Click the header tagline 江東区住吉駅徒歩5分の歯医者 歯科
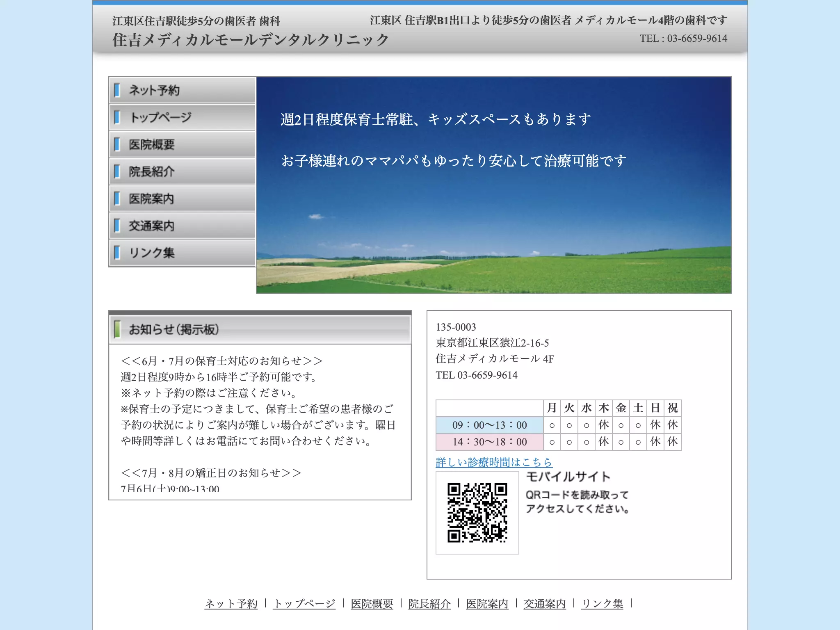This screenshot has width=840, height=630. (196, 21)
